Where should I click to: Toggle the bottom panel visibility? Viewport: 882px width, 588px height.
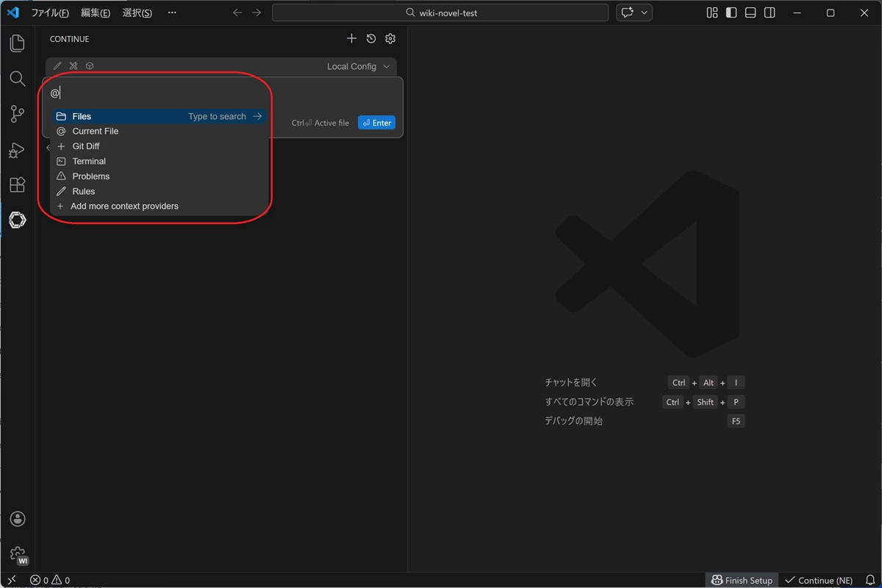pos(750,13)
